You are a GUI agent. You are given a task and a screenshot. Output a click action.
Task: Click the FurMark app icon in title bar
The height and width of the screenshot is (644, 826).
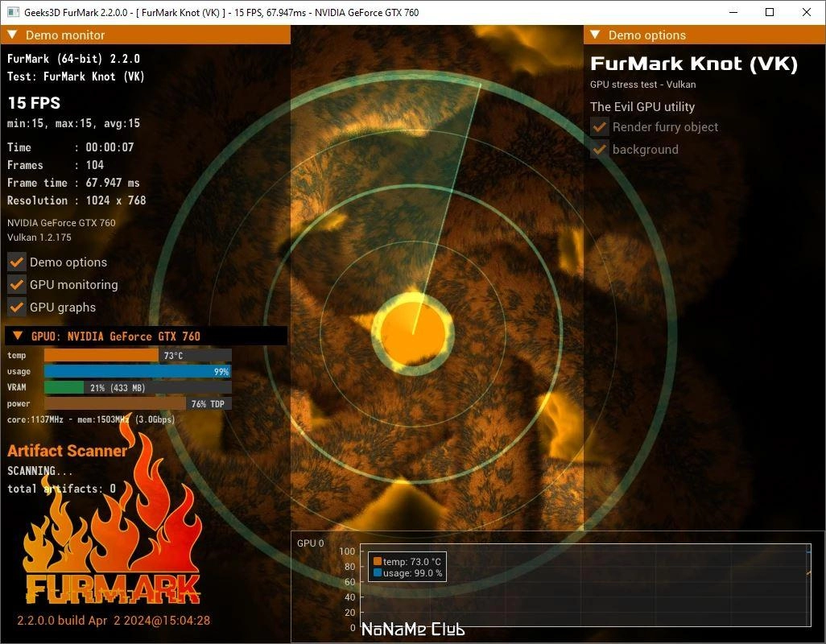pos(14,12)
